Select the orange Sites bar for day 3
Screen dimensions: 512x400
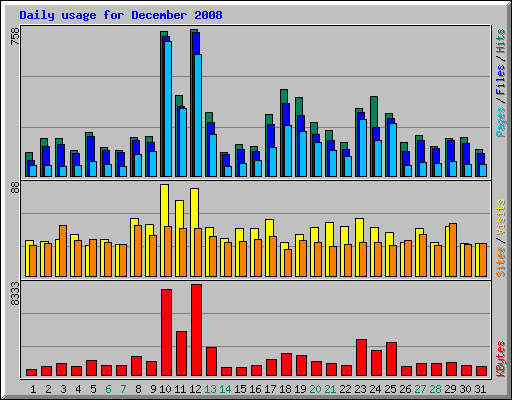pyautogui.click(x=63, y=251)
